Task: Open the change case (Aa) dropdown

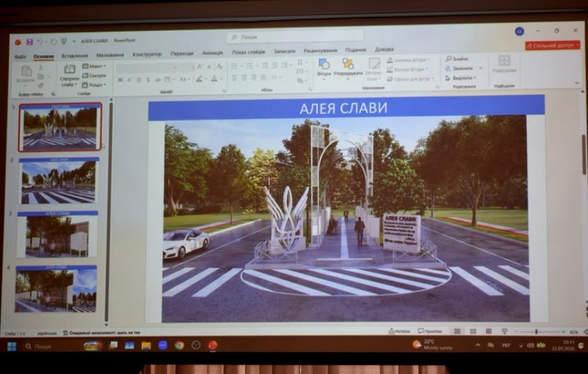Action: (x=184, y=80)
